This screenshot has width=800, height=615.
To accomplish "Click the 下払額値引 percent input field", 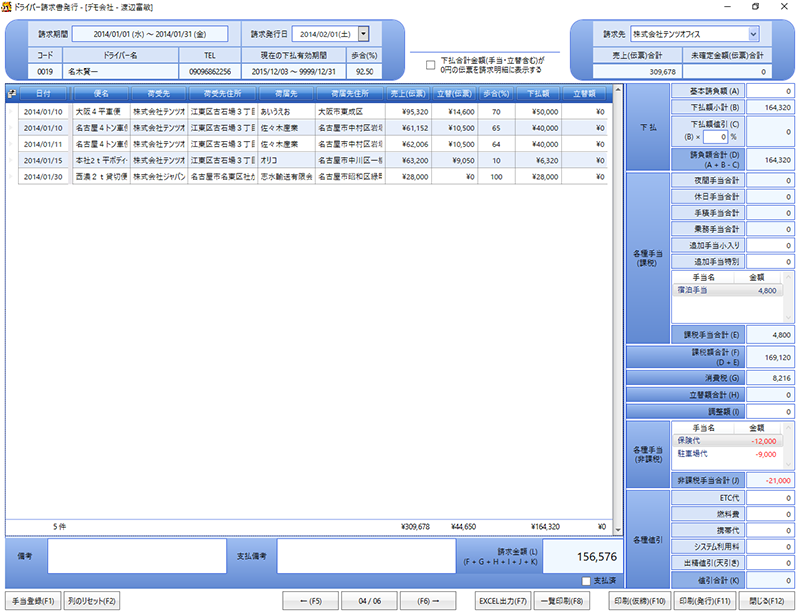I will coord(714,135).
